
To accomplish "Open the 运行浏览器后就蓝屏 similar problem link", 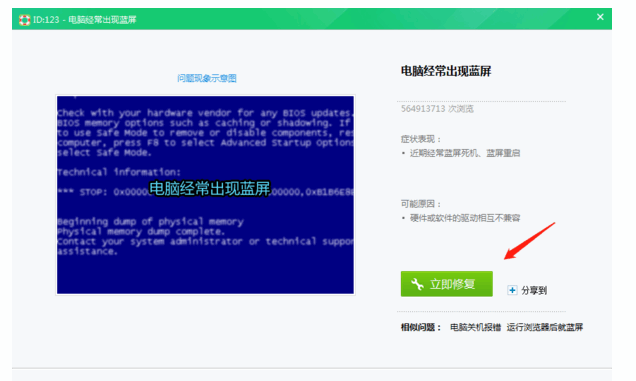I will pyautogui.click(x=544, y=327).
